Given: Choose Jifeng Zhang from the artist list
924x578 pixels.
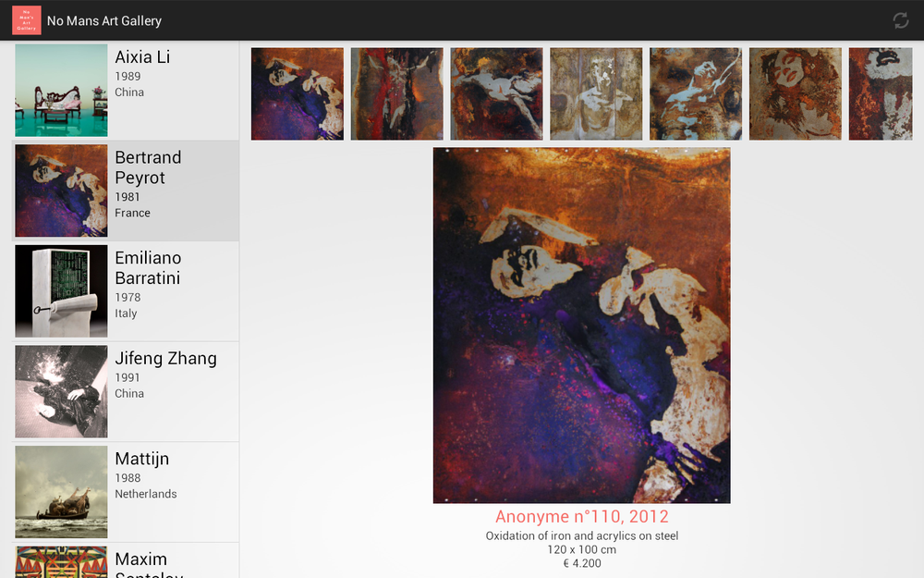Looking at the screenshot, I should pos(126,391).
